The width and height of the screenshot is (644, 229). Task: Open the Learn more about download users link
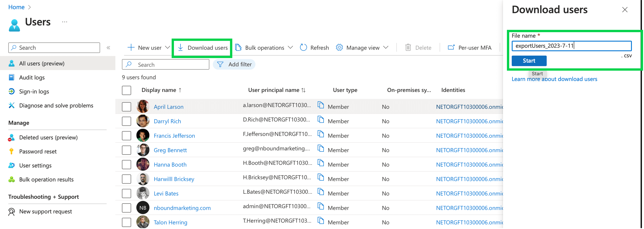(555, 79)
